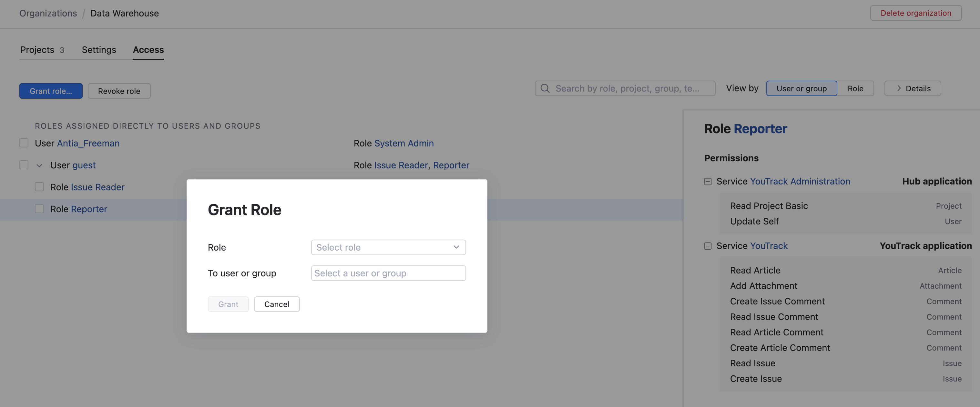The height and width of the screenshot is (407, 980).
Task: Go to Organizations breadcrumb
Action: (x=48, y=13)
